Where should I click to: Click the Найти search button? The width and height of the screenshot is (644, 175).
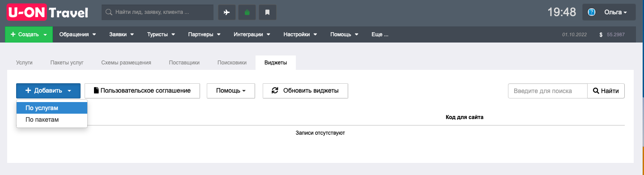pyautogui.click(x=606, y=91)
